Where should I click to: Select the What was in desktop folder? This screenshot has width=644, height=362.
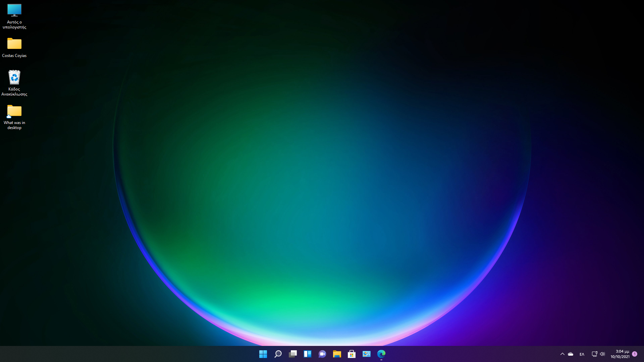click(14, 117)
